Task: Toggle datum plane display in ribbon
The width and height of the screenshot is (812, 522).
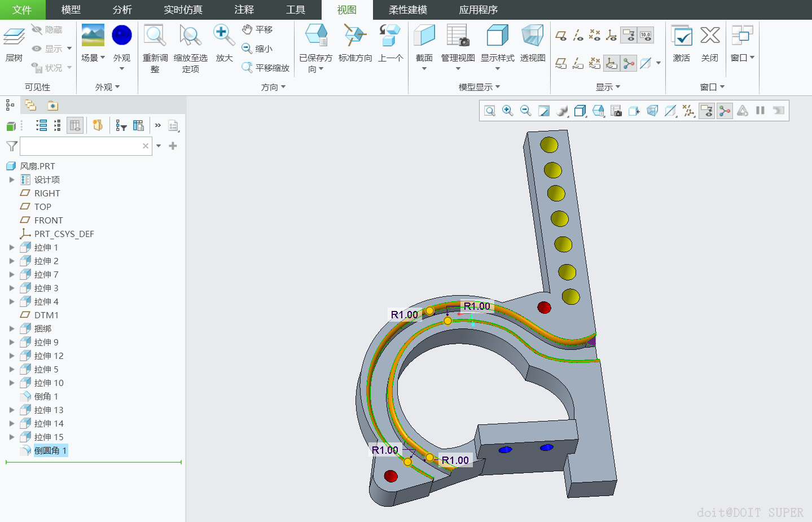Action: [x=561, y=36]
